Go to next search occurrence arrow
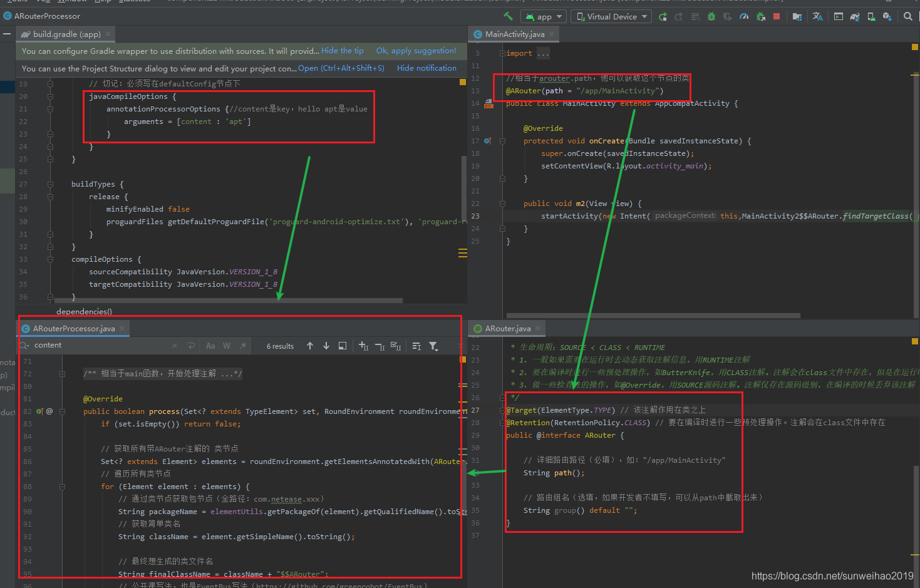 click(326, 346)
